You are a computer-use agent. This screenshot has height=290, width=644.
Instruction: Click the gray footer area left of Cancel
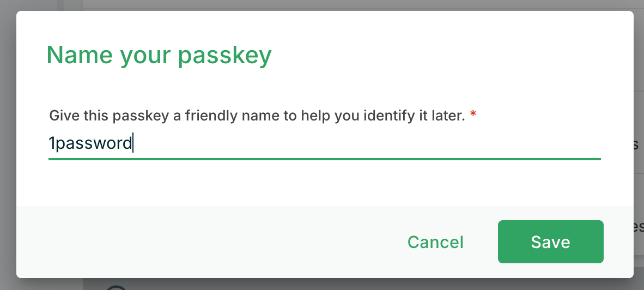pyautogui.click(x=207, y=242)
